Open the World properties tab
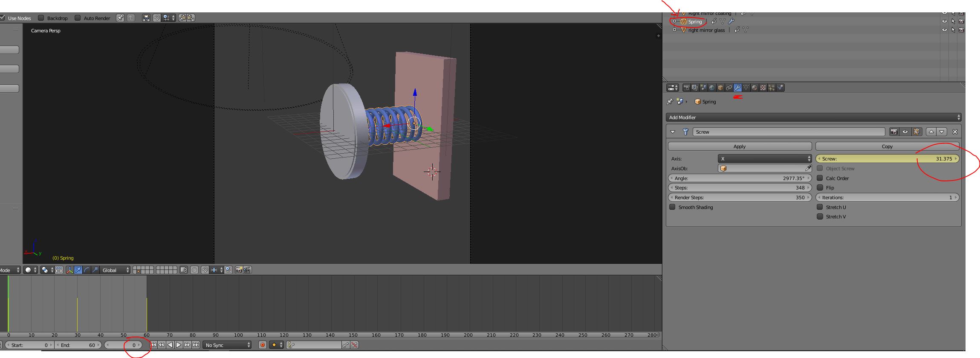The image size is (980, 358). click(x=712, y=88)
